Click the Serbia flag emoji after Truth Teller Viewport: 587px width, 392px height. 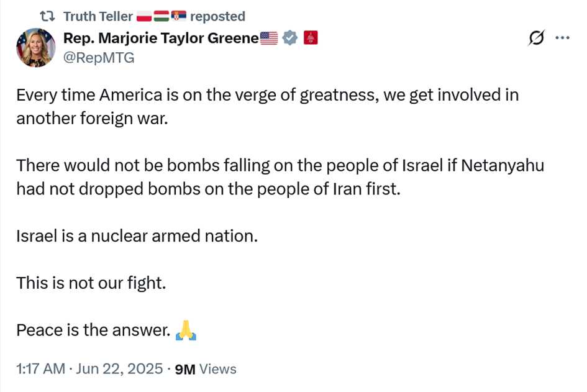pyautogui.click(x=178, y=16)
